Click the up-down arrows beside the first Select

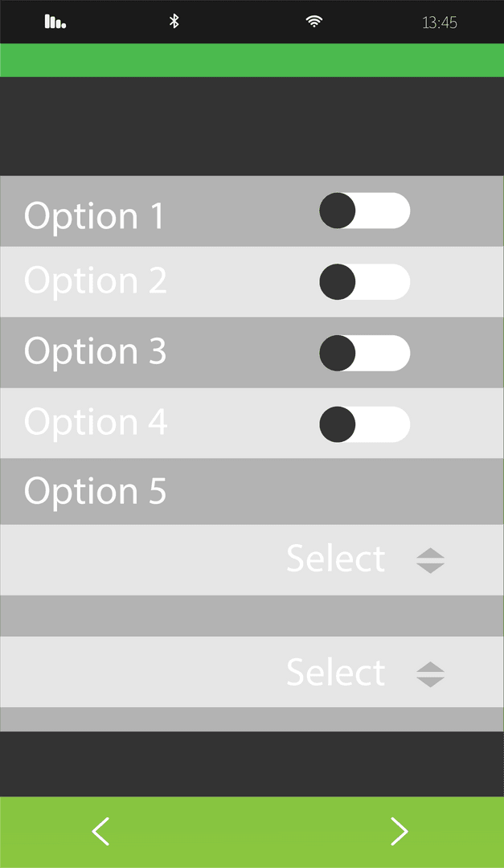point(431,559)
